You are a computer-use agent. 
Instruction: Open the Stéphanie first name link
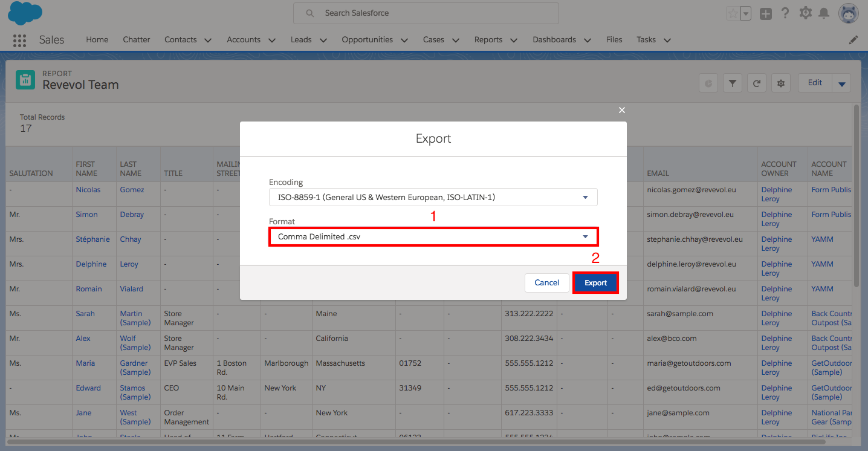coord(93,239)
